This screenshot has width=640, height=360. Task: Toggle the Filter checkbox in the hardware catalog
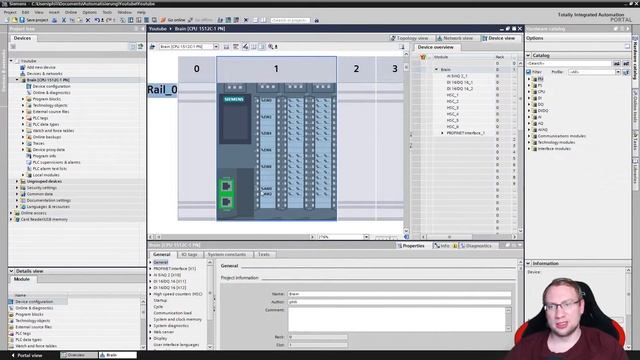coord(529,72)
